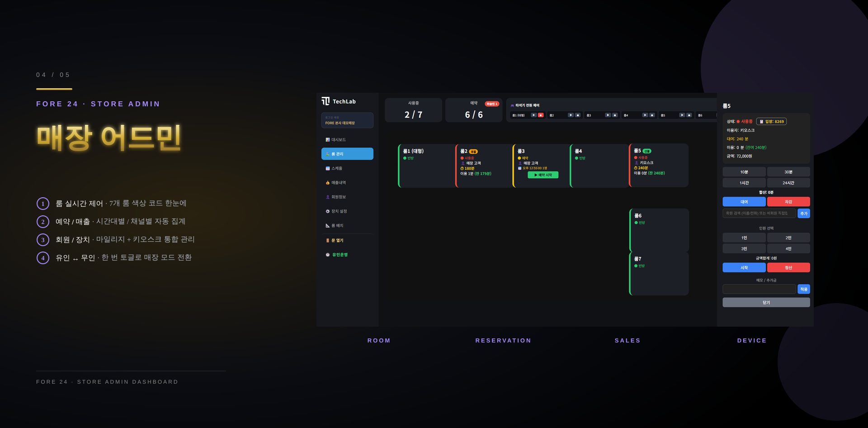Click the 적용 apply button
The image size is (868, 428).
pyautogui.click(x=804, y=289)
